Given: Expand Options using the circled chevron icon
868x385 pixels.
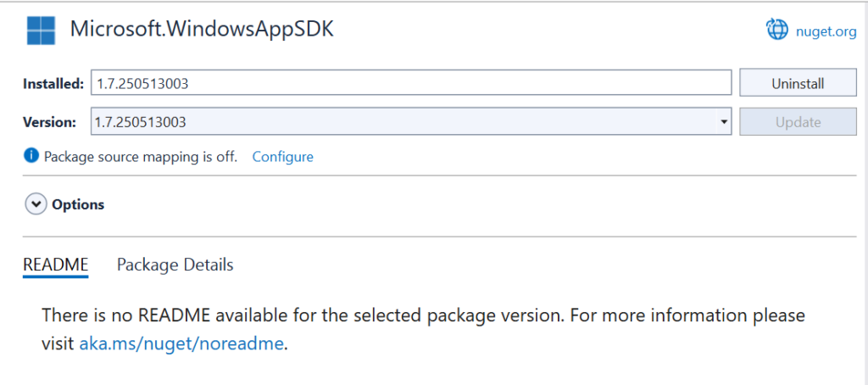Looking at the screenshot, I should click(36, 204).
